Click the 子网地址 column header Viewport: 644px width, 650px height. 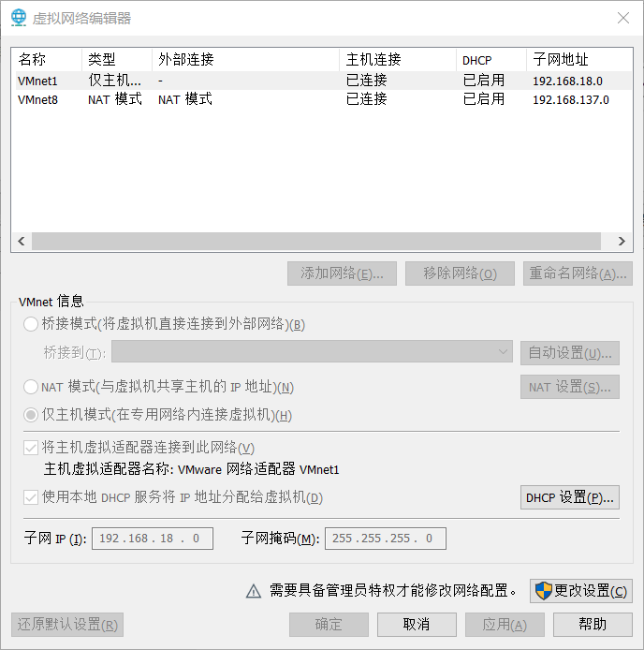pyautogui.click(x=579, y=60)
